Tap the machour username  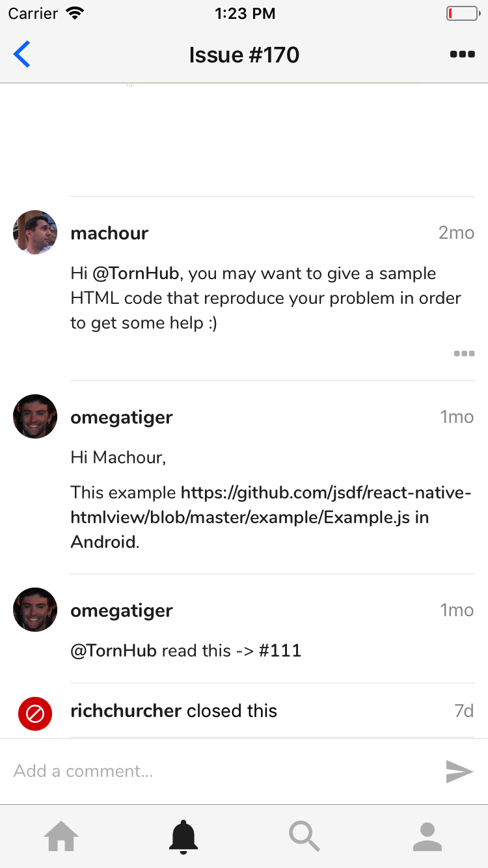point(109,233)
